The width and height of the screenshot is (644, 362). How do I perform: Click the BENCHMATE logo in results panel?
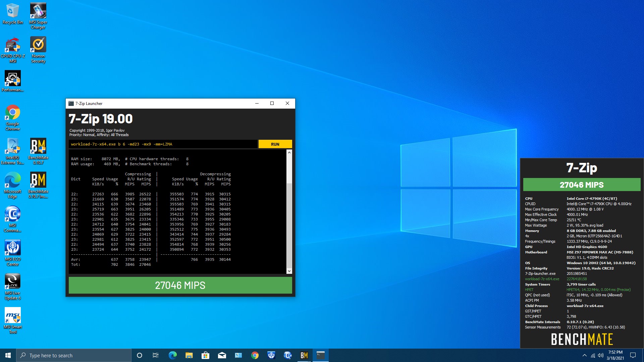(582, 339)
